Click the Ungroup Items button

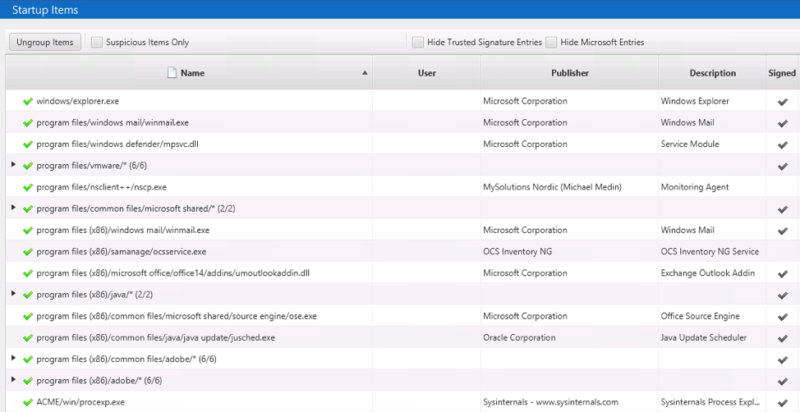click(45, 42)
